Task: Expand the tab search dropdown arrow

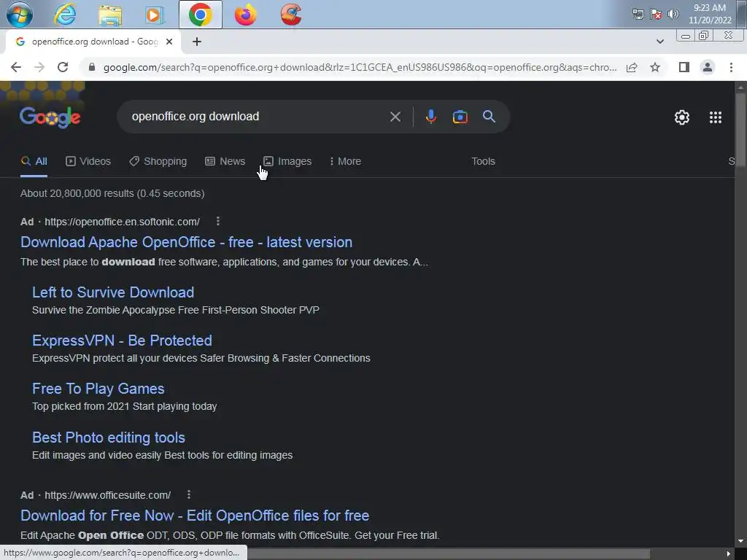Action: 659,42
